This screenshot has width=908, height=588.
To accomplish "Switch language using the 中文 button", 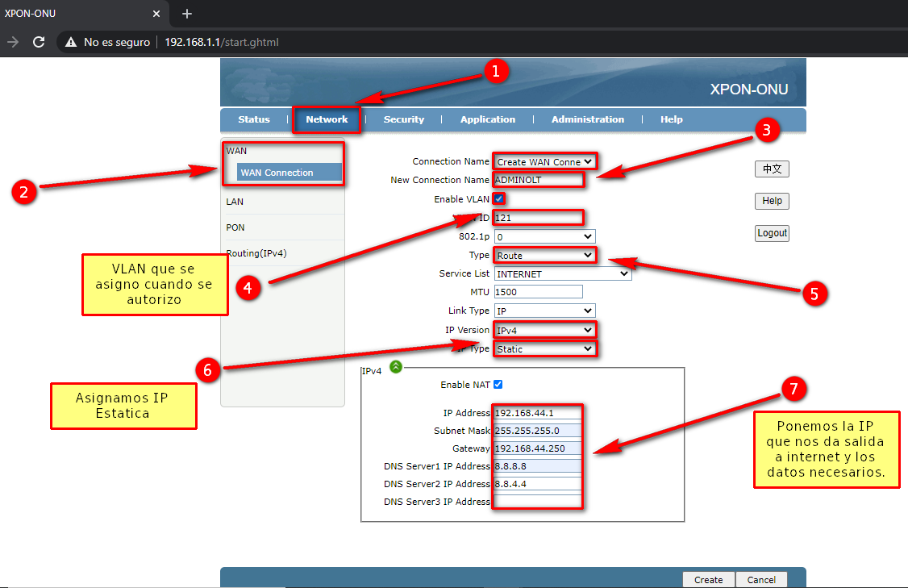I will point(772,169).
